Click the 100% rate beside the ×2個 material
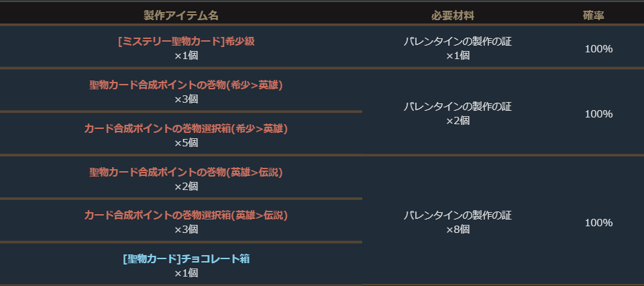The image size is (644, 286). pos(598,114)
